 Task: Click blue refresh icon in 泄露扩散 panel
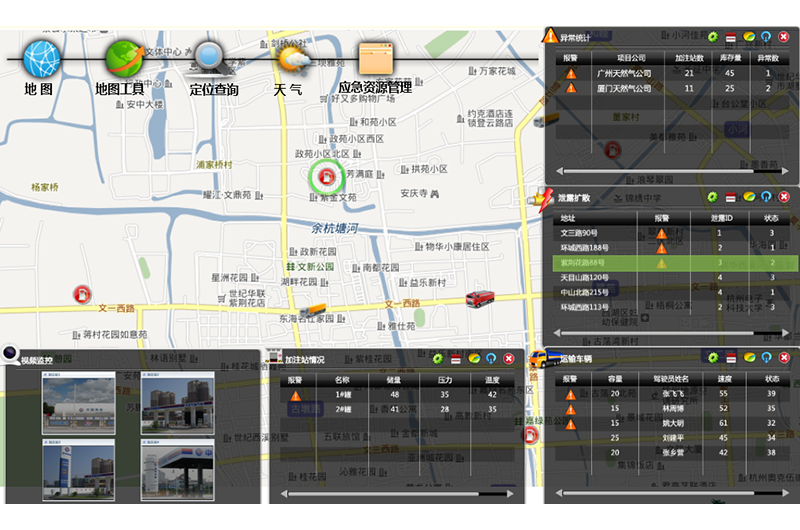(x=767, y=198)
